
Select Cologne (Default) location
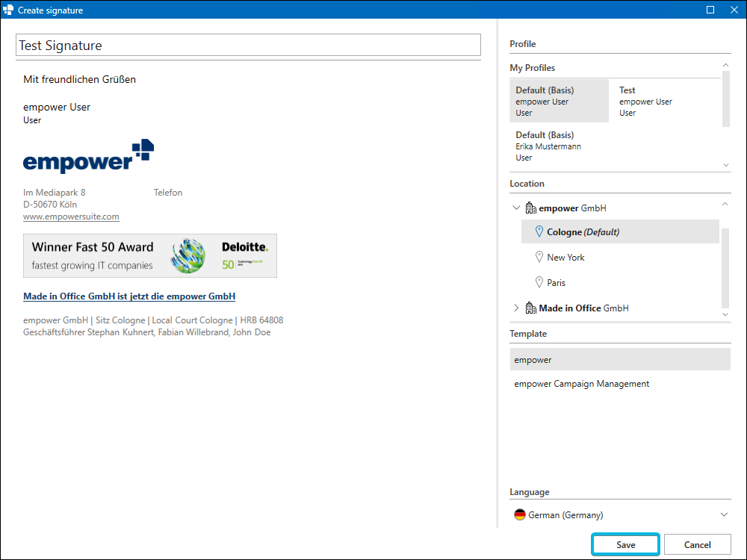[x=620, y=231]
